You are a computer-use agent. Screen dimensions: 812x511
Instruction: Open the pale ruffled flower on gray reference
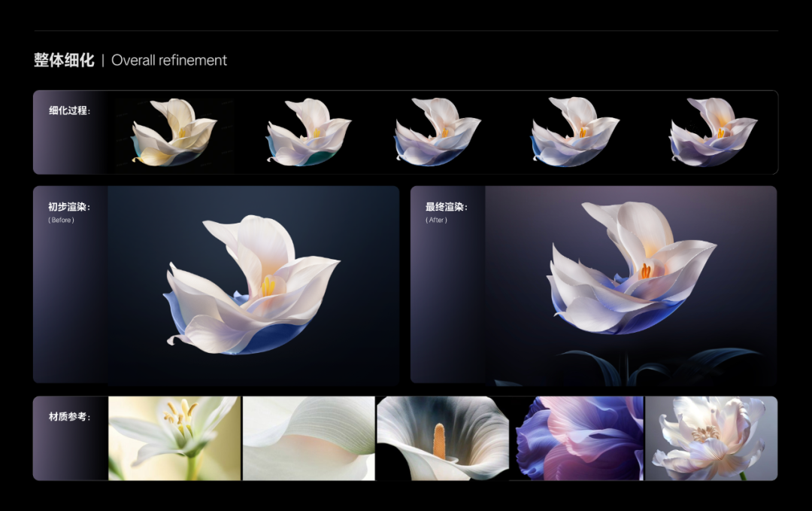[711, 439]
